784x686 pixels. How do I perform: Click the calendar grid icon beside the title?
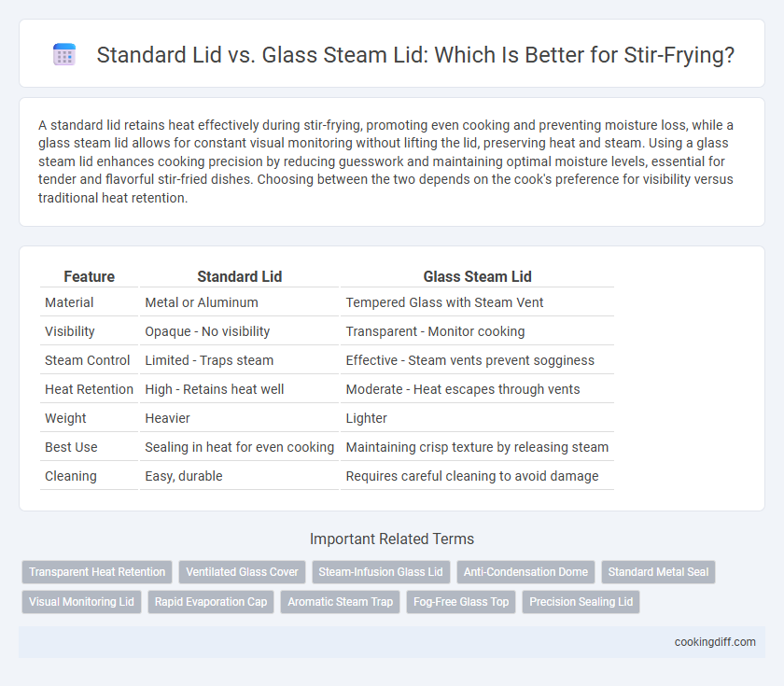(64, 54)
